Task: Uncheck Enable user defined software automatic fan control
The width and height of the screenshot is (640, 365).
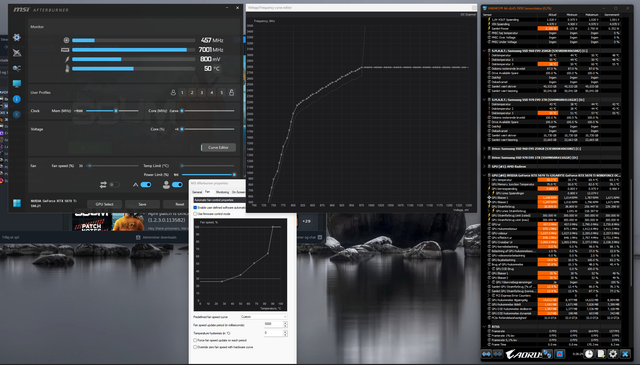Action: 195,208
